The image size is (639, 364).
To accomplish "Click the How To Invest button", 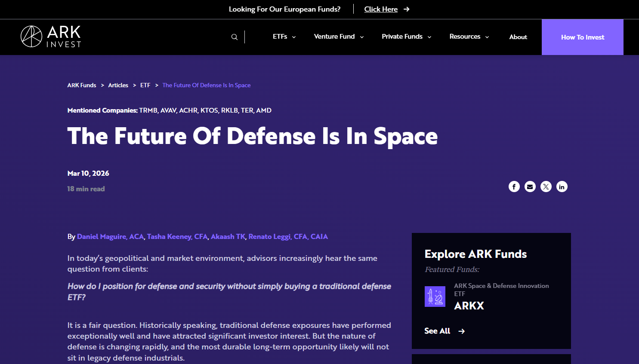I will (x=582, y=37).
